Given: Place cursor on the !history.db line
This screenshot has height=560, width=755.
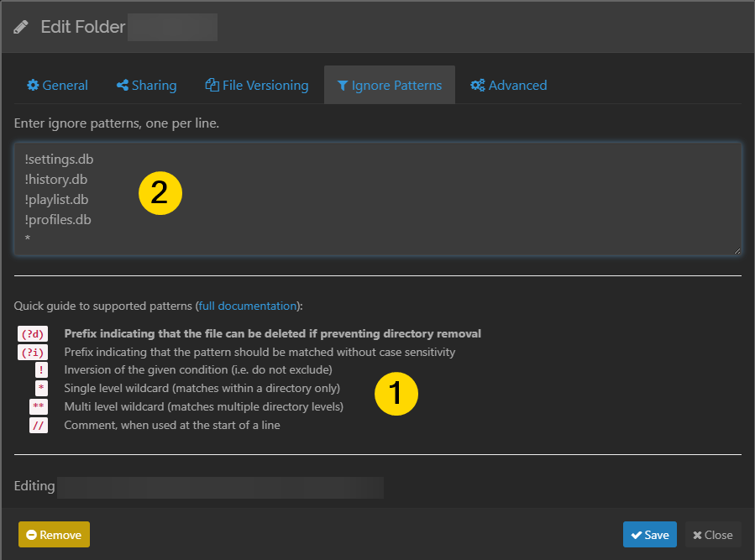Looking at the screenshot, I should tap(57, 179).
